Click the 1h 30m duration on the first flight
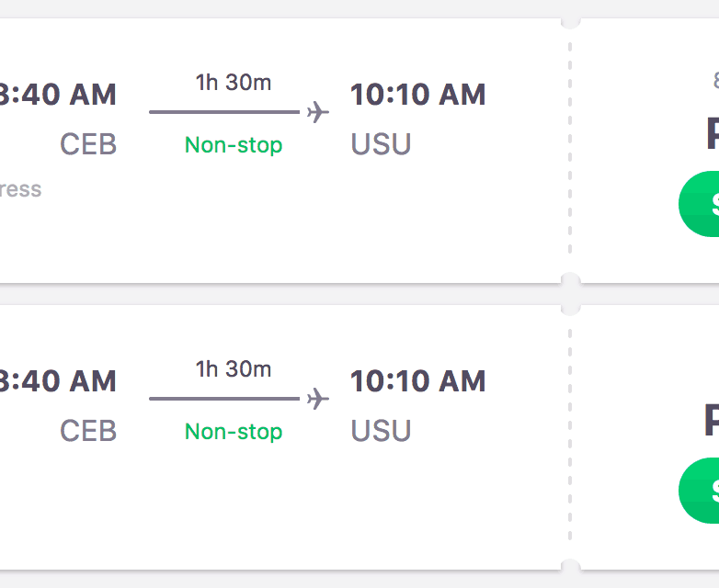This screenshot has width=719, height=588. coord(234,83)
